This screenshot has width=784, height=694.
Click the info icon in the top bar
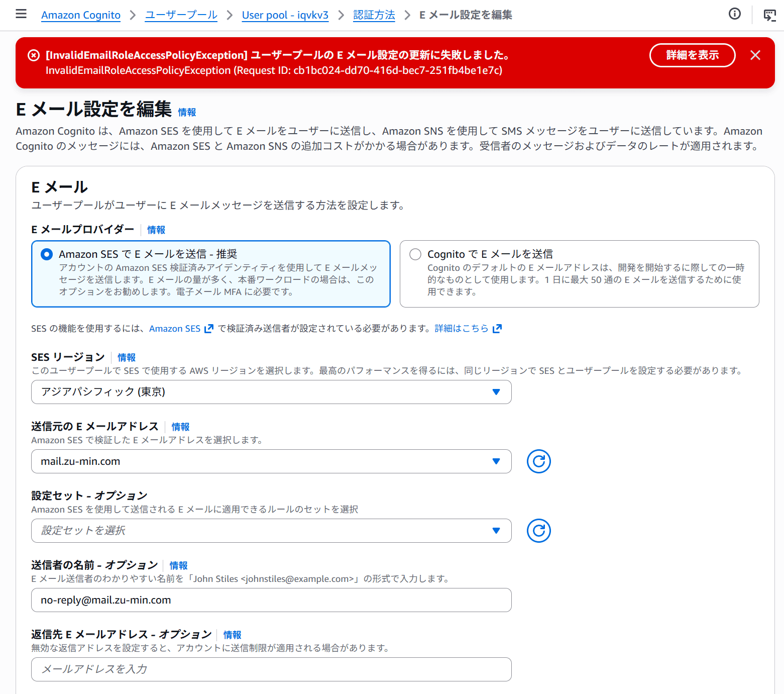[734, 14]
